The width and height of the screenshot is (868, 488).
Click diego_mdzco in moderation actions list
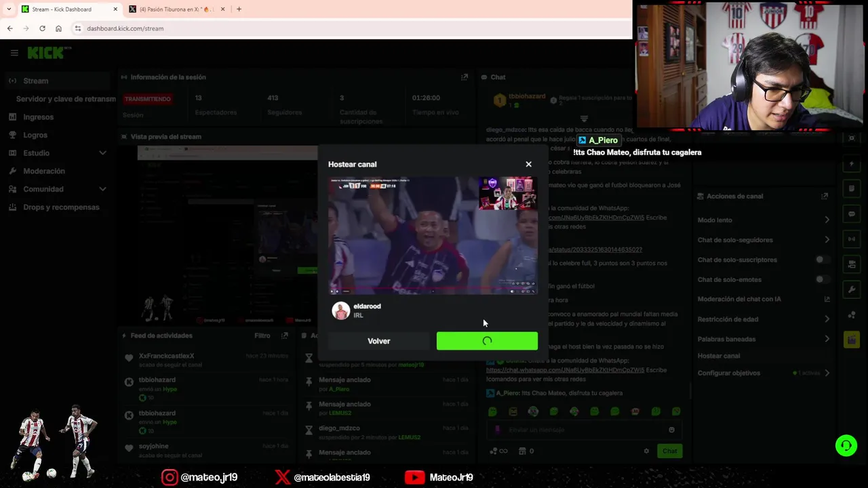point(339,428)
